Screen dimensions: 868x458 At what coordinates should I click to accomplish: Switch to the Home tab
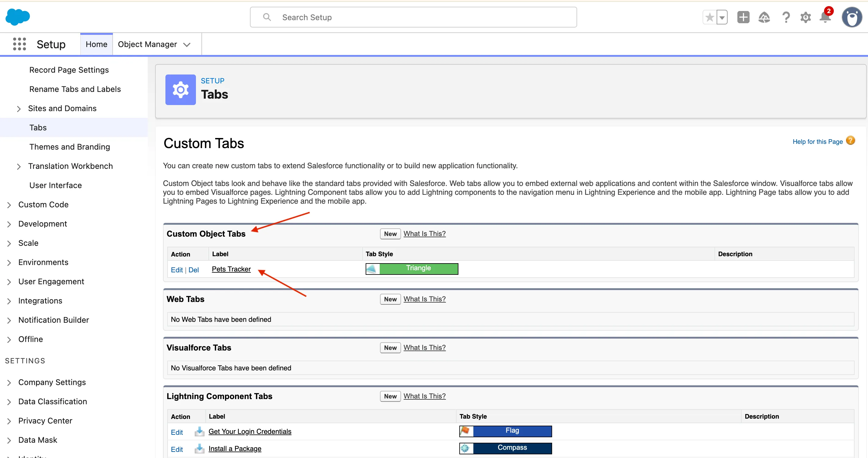(96, 44)
